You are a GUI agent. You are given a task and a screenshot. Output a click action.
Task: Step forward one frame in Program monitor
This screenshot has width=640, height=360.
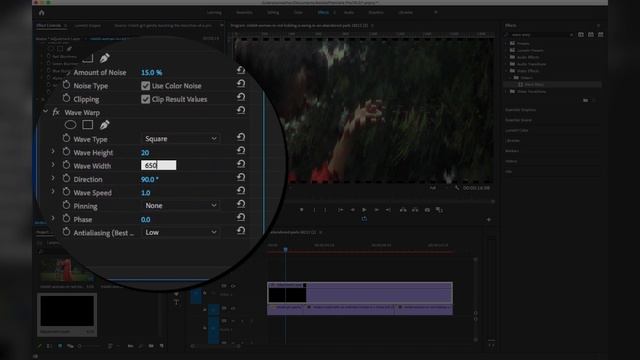click(376, 210)
